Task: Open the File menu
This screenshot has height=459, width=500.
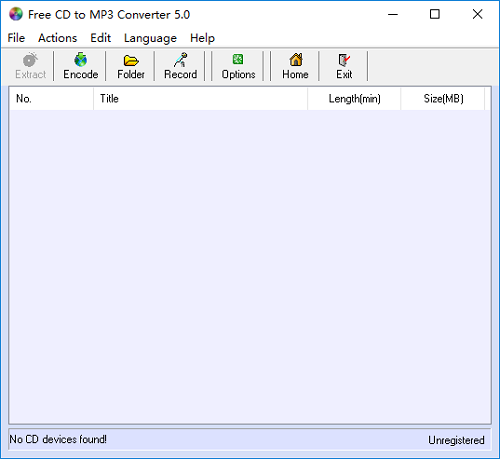Action: (16, 38)
